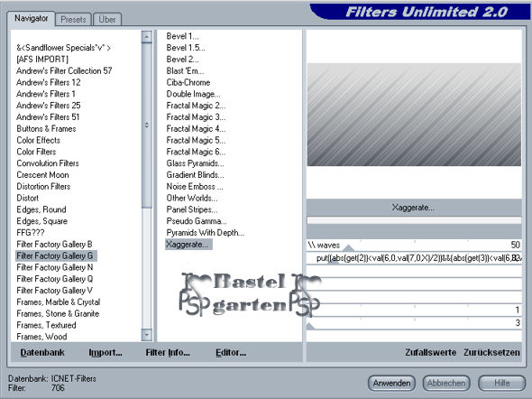Switch to the Presets tab
The height and width of the screenshot is (399, 532).
tap(73, 19)
